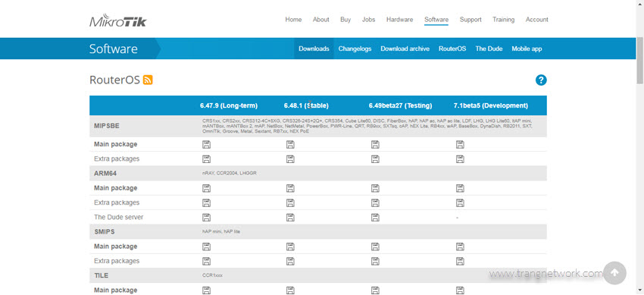Download MIPSBE Main package 7.1beta5 Development
Viewport: 644px width, 295px height.
[x=460, y=144]
